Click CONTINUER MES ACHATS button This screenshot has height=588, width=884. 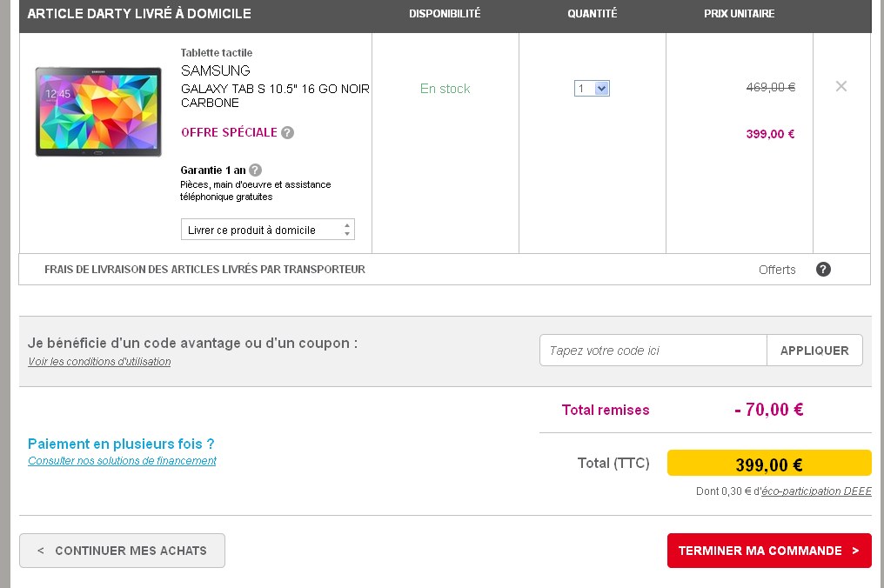[x=122, y=551]
